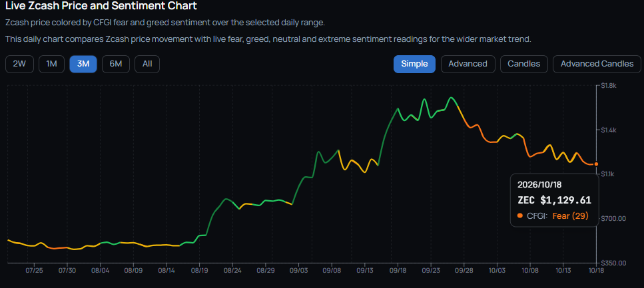This screenshot has height=288, width=644.
Task: Click the 08/09 x-axis date label
Action: 133,271
